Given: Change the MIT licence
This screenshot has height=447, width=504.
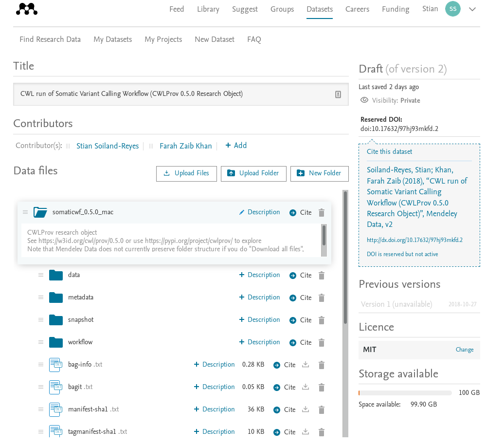Looking at the screenshot, I should (465, 350).
